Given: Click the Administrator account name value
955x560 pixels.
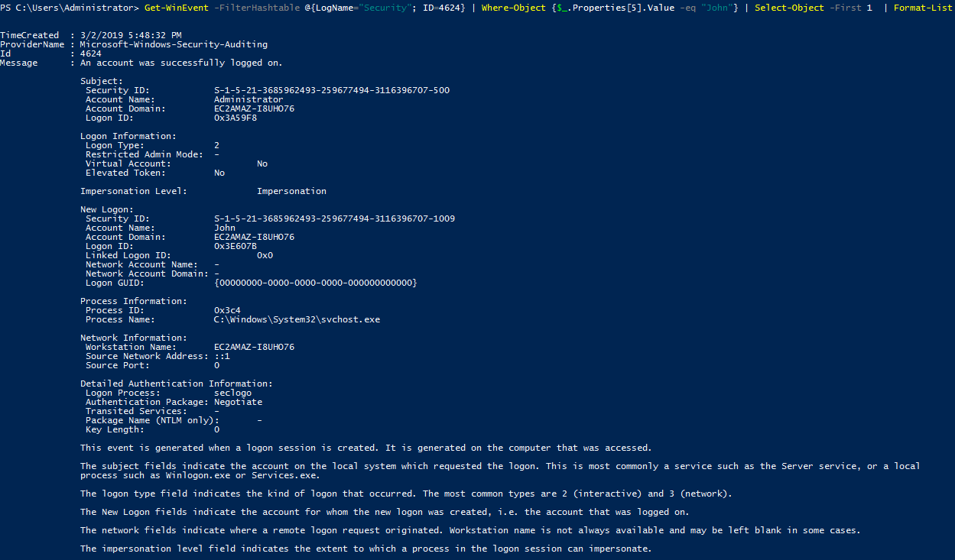Looking at the screenshot, I should coord(248,99).
